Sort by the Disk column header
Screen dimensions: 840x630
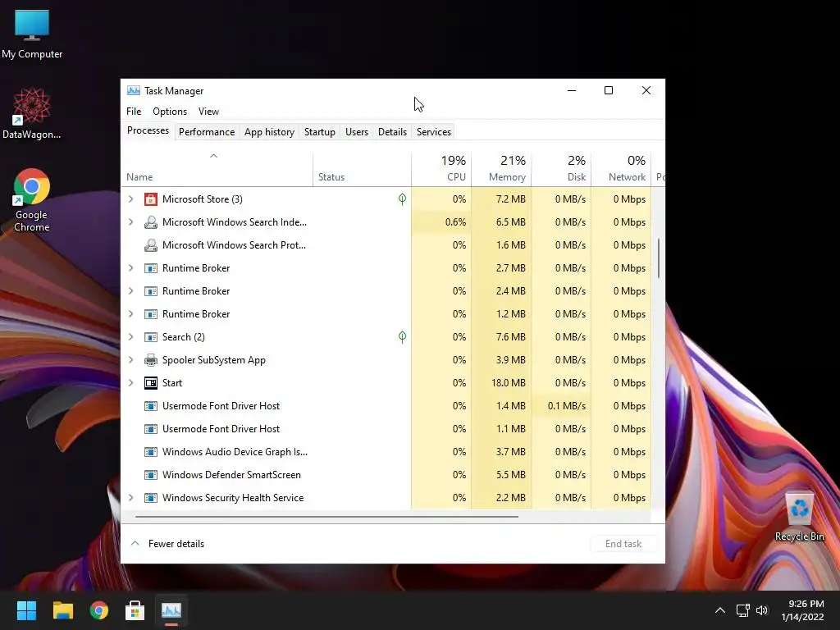coord(561,169)
